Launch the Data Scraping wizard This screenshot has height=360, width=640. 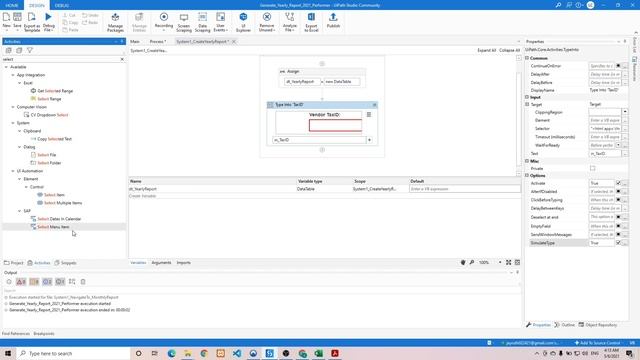202,22
